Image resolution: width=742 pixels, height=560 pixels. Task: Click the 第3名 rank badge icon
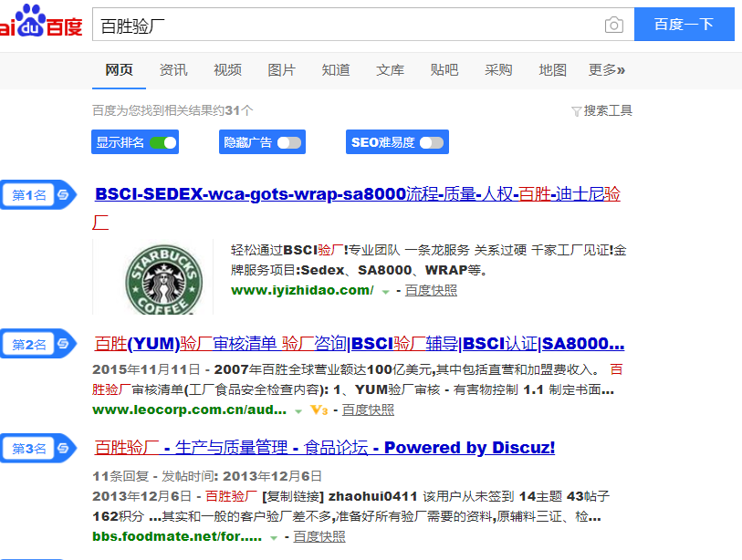[x=63, y=448]
